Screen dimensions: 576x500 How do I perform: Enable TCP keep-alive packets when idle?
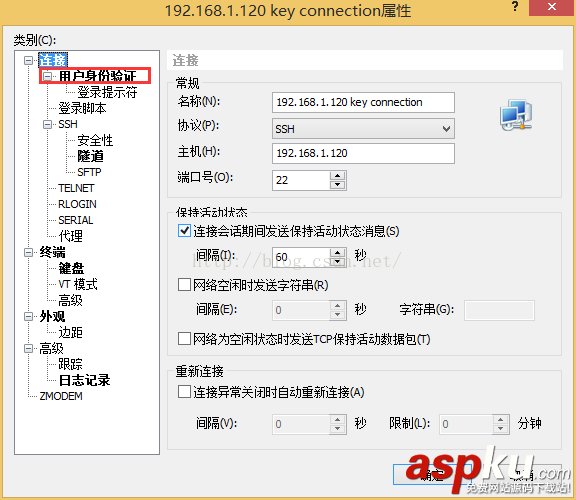(184, 339)
